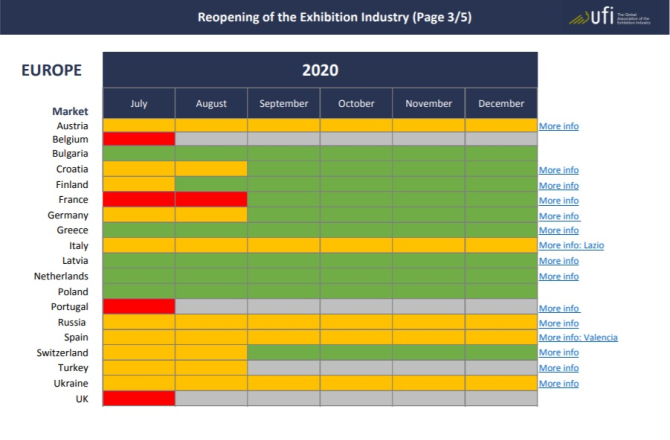Open the More info link for Croatia
This screenshot has width=670, height=440.
pyautogui.click(x=558, y=170)
